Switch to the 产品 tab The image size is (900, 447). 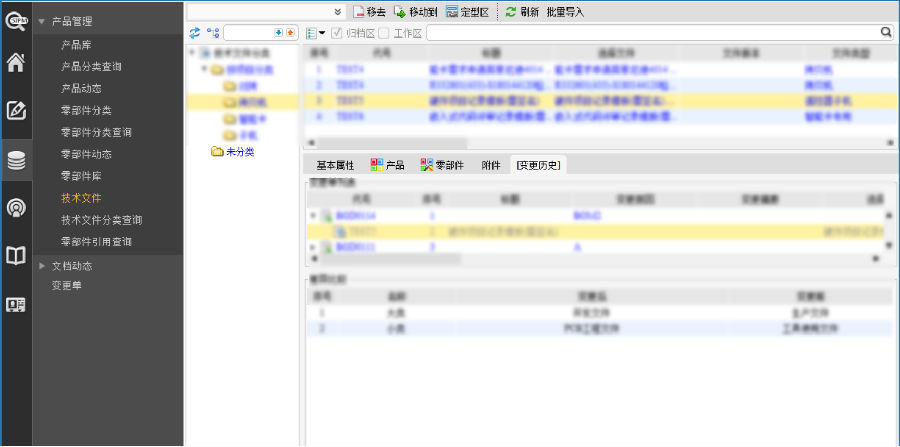point(387,165)
